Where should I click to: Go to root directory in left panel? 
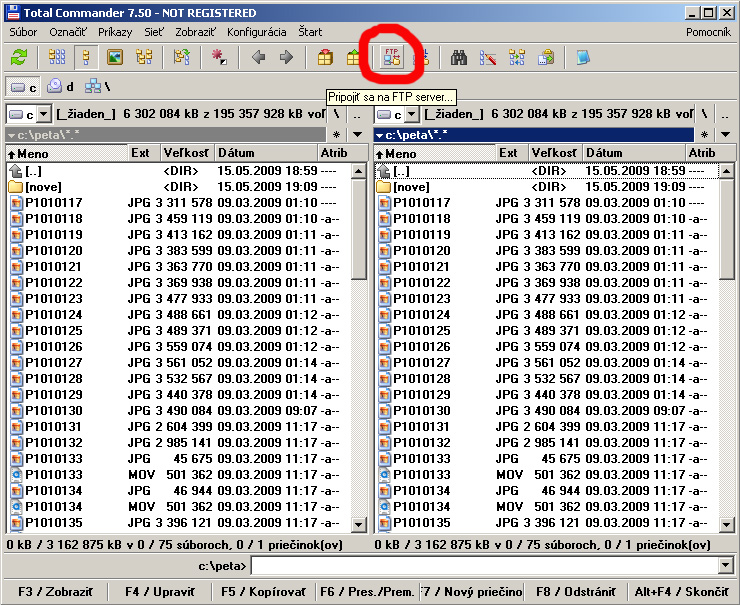coord(336,114)
